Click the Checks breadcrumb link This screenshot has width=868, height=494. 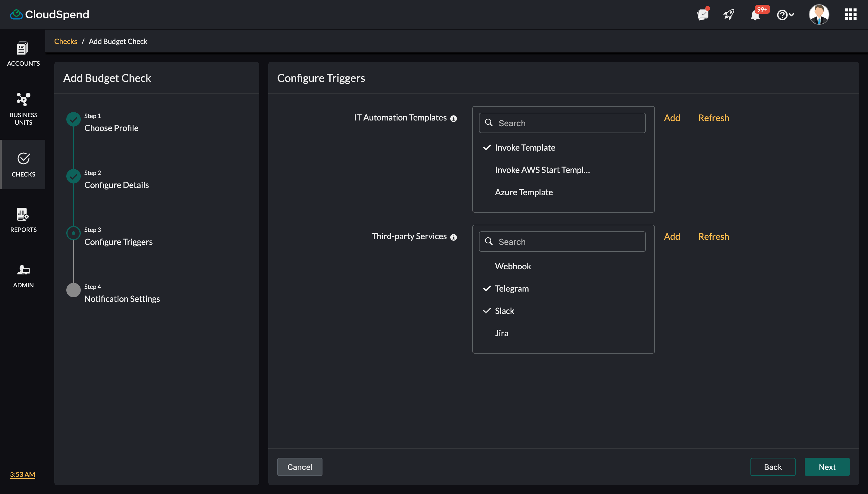click(x=65, y=41)
